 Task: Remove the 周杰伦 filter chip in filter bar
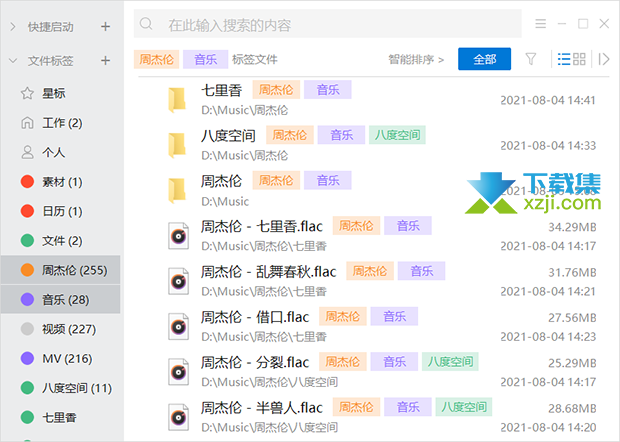(x=156, y=59)
